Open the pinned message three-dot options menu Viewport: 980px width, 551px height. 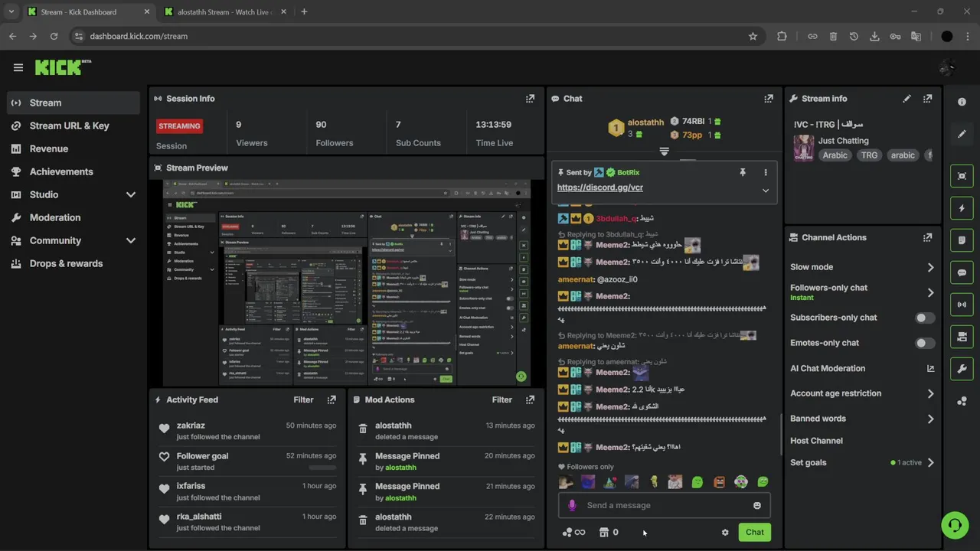(x=765, y=173)
